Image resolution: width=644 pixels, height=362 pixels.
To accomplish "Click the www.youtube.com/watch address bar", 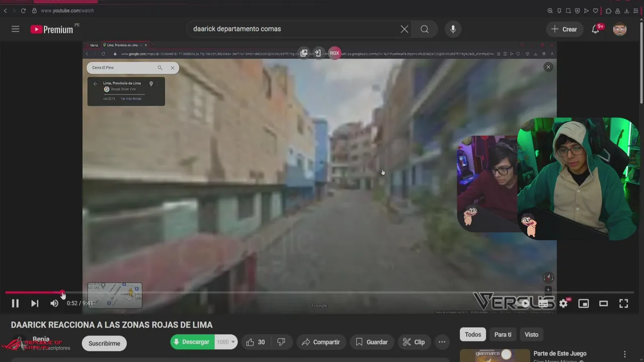I will tap(67, 11).
